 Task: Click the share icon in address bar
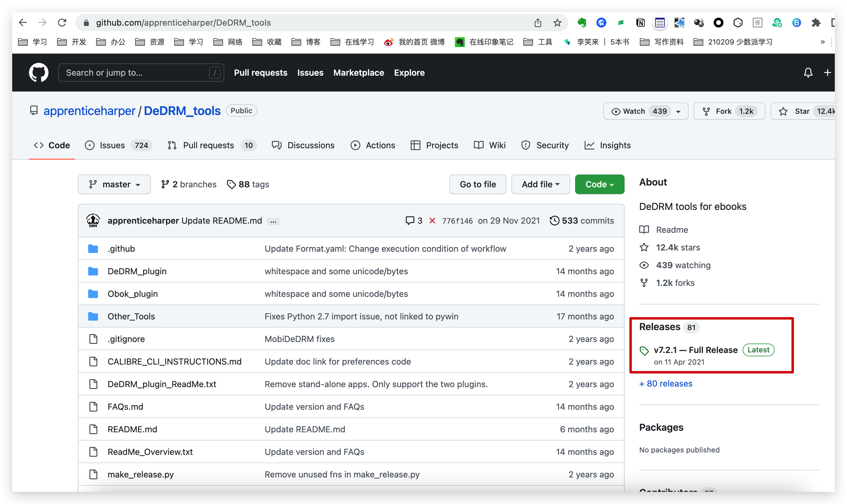(538, 22)
